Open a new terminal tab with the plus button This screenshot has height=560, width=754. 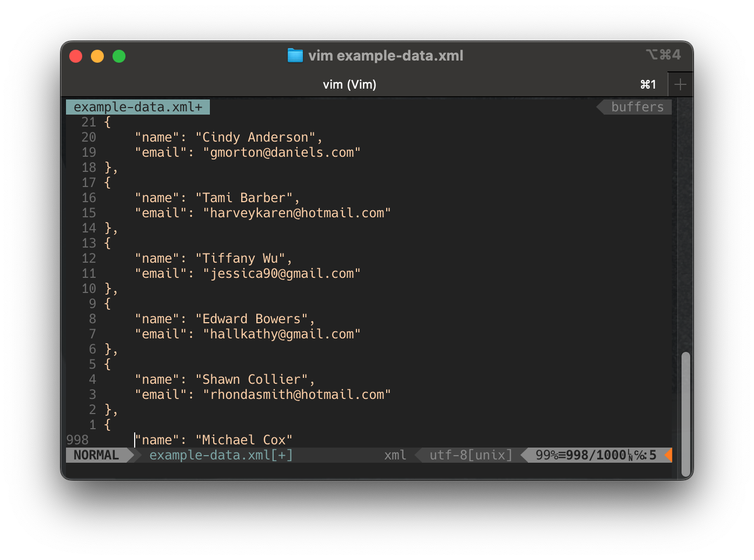[x=680, y=84]
